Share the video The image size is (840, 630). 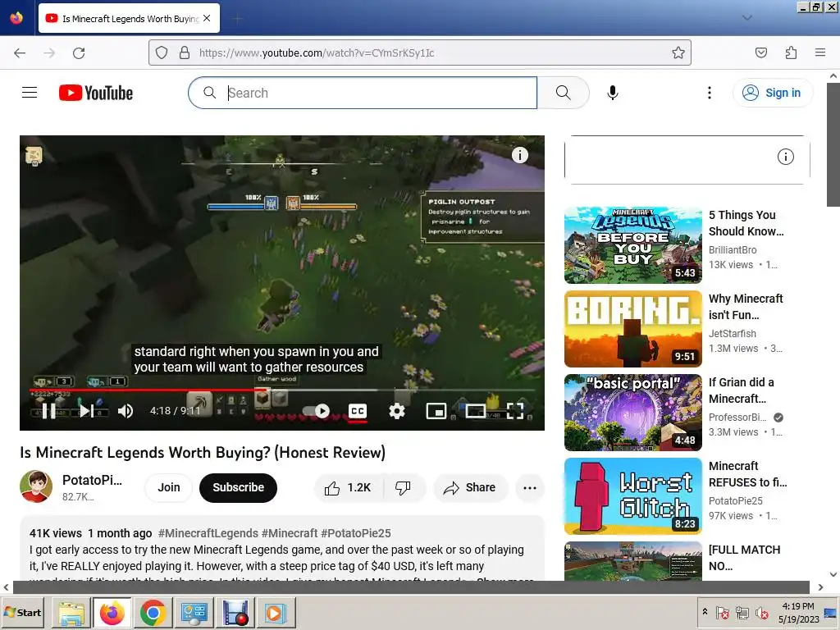pos(470,487)
